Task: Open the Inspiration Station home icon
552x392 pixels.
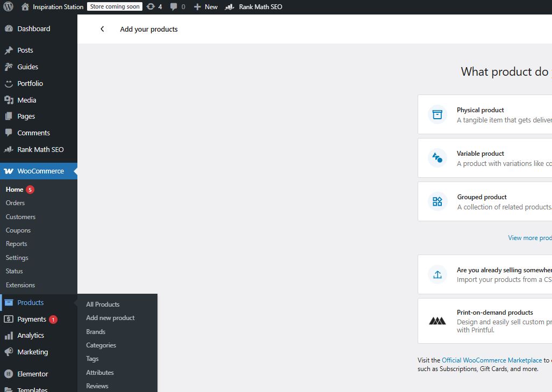Action: click(25, 6)
